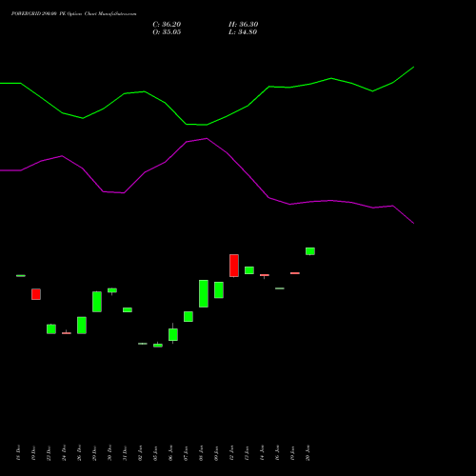The image size is (476, 476).
Task: Click the 19 Jan axis label
Action: (x=292, y=453)
